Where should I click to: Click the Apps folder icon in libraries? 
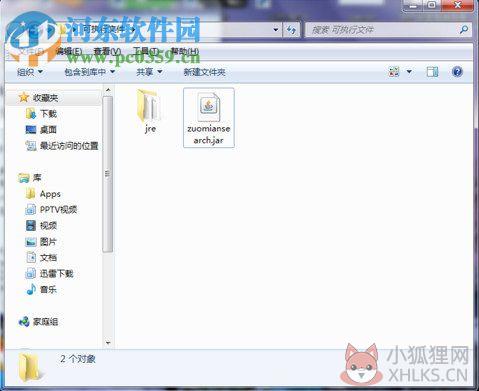click(31, 194)
